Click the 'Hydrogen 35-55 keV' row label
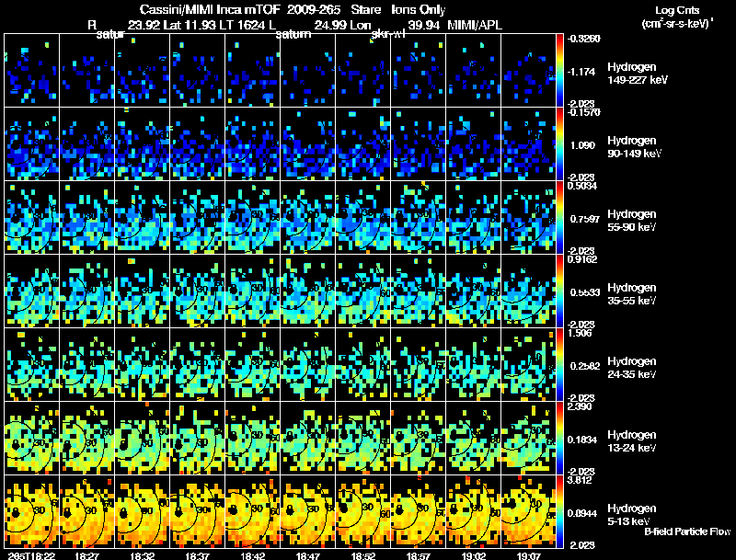 pyautogui.click(x=632, y=294)
